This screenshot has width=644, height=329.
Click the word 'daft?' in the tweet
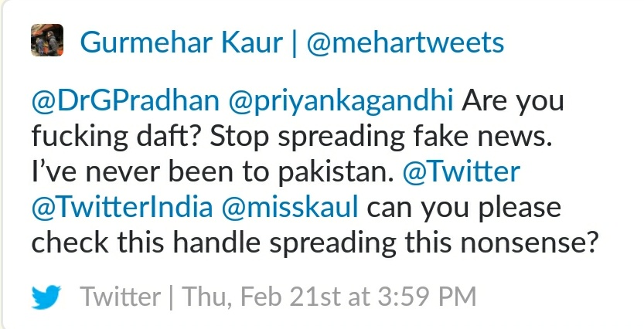point(169,136)
